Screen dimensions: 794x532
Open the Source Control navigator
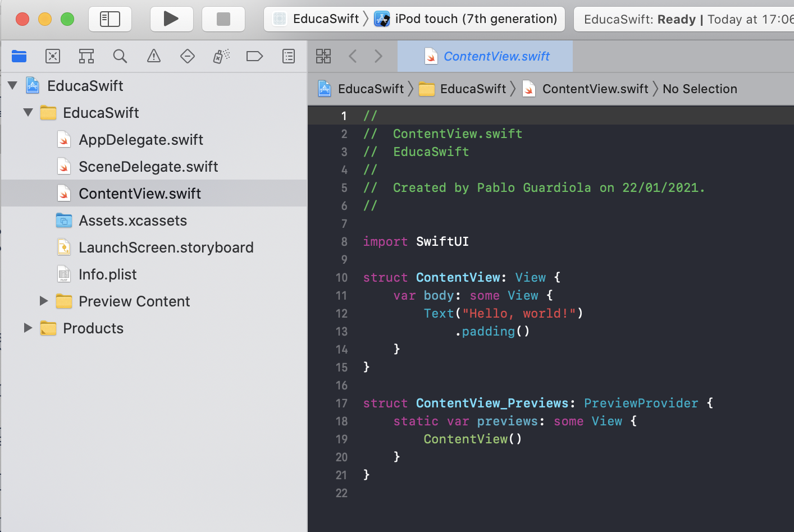click(x=53, y=56)
